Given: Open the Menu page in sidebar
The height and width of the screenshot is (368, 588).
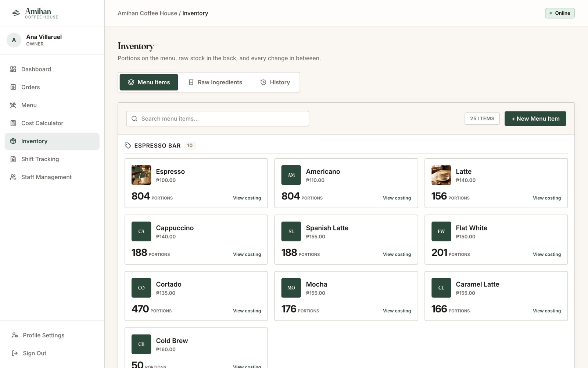Looking at the screenshot, I should (52, 105).
